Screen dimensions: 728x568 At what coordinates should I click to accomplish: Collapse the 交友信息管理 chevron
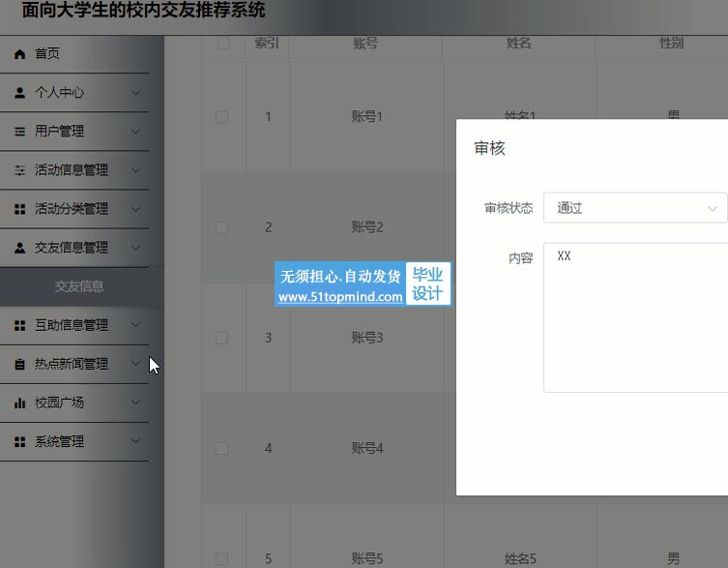(135, 248)
